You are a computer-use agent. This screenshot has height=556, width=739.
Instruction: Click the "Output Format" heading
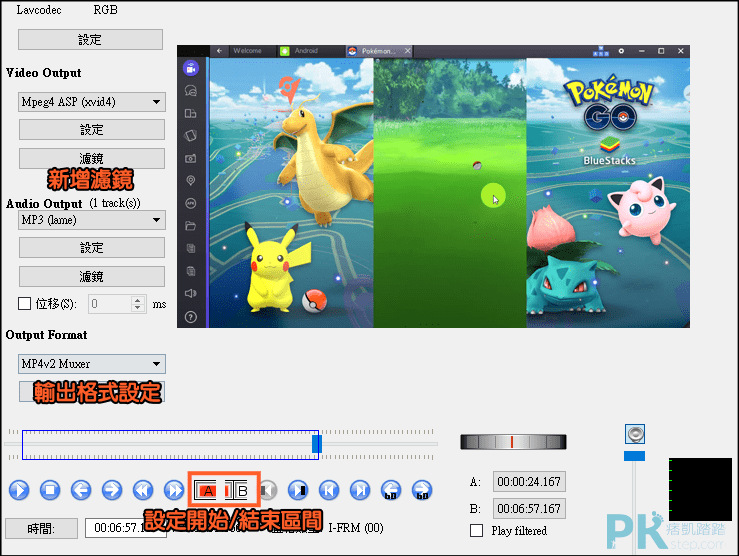[x=46, y=335]
